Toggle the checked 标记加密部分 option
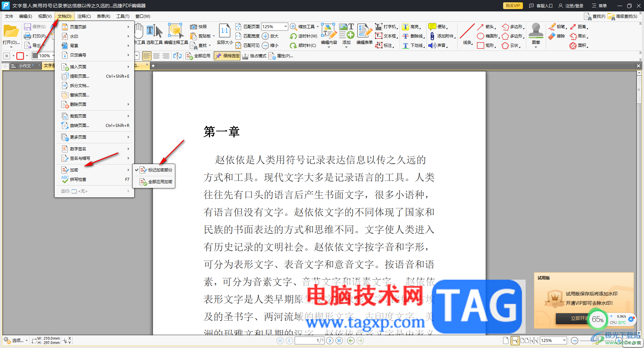644x348 pixels. tap(154, 170)
